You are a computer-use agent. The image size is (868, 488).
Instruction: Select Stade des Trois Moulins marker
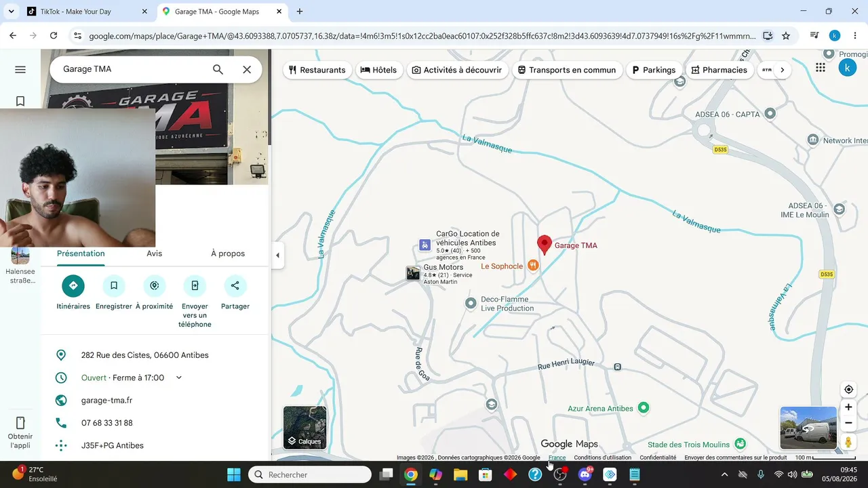click(x=741, y=444)
